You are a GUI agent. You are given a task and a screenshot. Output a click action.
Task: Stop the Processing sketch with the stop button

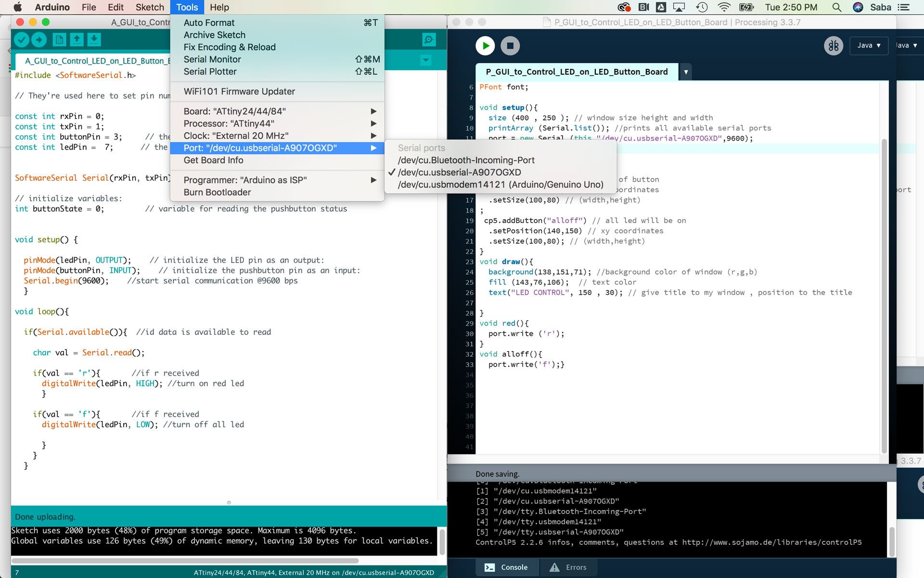click(x=510, y=46)
